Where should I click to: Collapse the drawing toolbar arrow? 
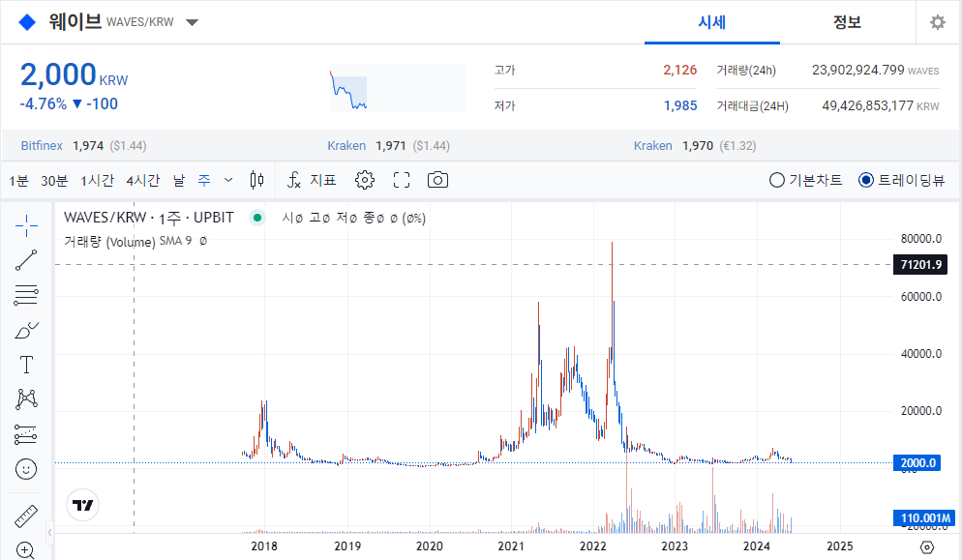pyautogui.click(x=49, y=532)
